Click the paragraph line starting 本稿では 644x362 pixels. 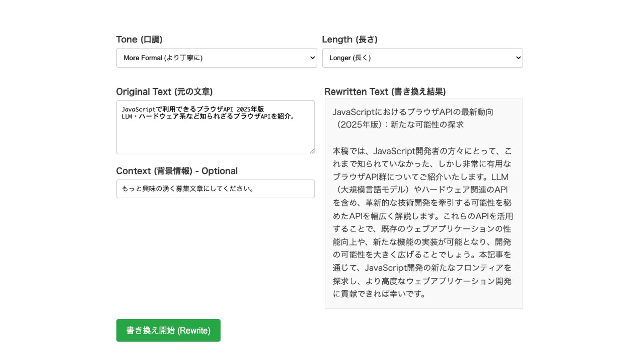click(422, 151)
